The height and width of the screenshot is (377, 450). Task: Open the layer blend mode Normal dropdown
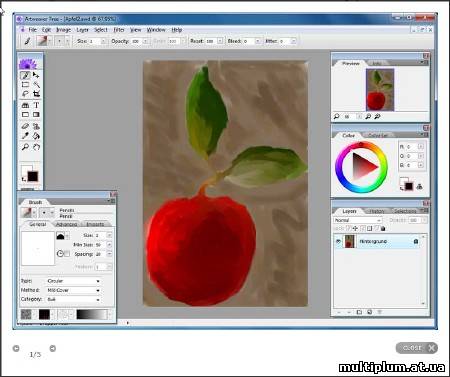tap(358, 220)
